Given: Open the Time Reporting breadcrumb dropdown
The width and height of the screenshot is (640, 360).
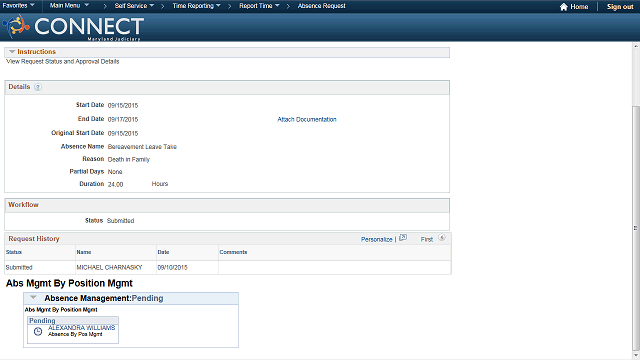Looking at the screenshot, I should point(196,6).
